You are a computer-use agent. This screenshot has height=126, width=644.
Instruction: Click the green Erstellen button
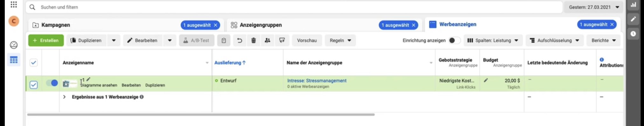click(x=46, y=41)
